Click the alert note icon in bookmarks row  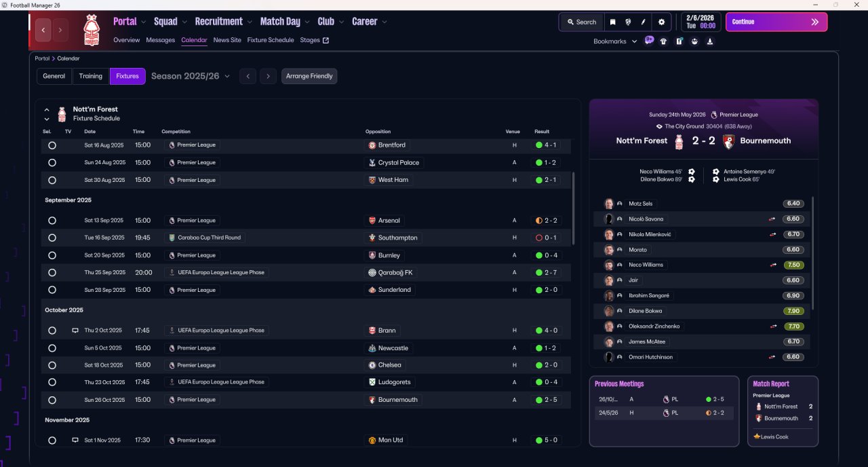(x=679, y=41)
